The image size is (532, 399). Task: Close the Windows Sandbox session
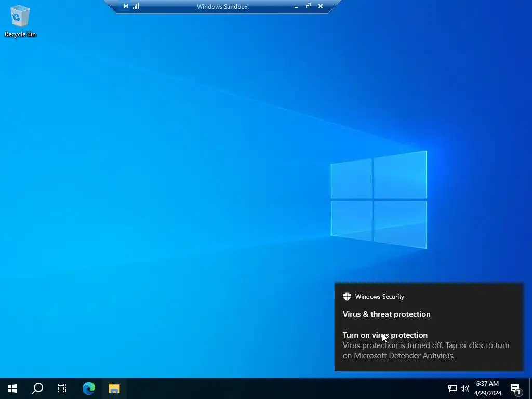click(320, 6)
